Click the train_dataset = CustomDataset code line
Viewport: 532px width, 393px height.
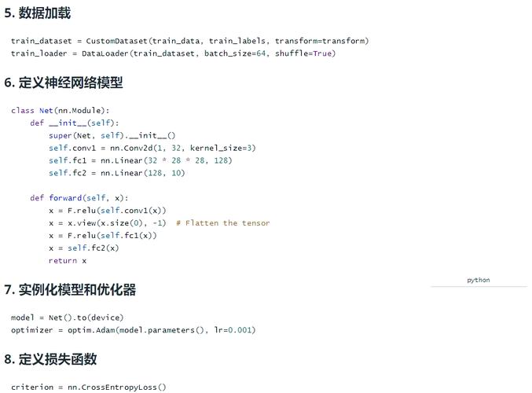point(189,41)
